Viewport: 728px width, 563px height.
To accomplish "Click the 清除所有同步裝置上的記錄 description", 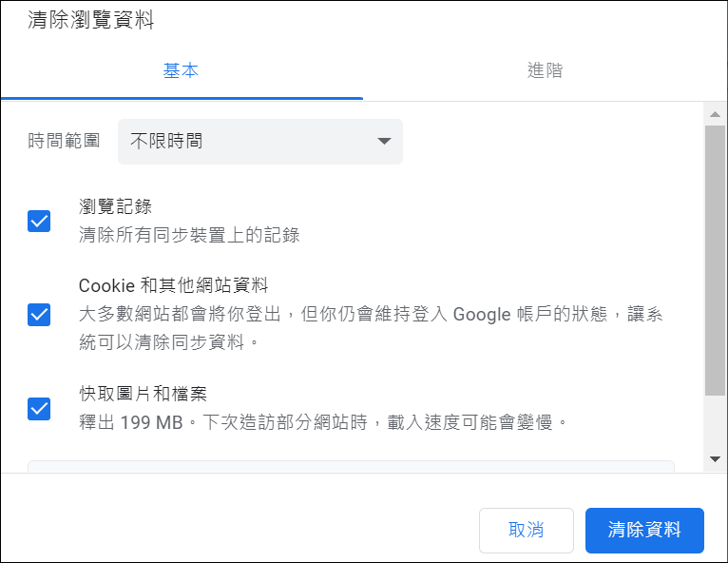I will [189, 235].
